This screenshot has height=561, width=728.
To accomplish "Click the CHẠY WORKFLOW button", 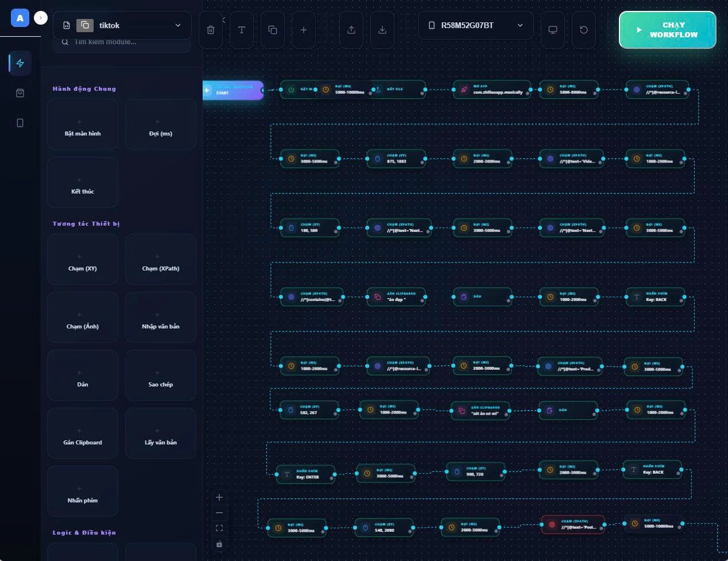I will coord(667,30).
